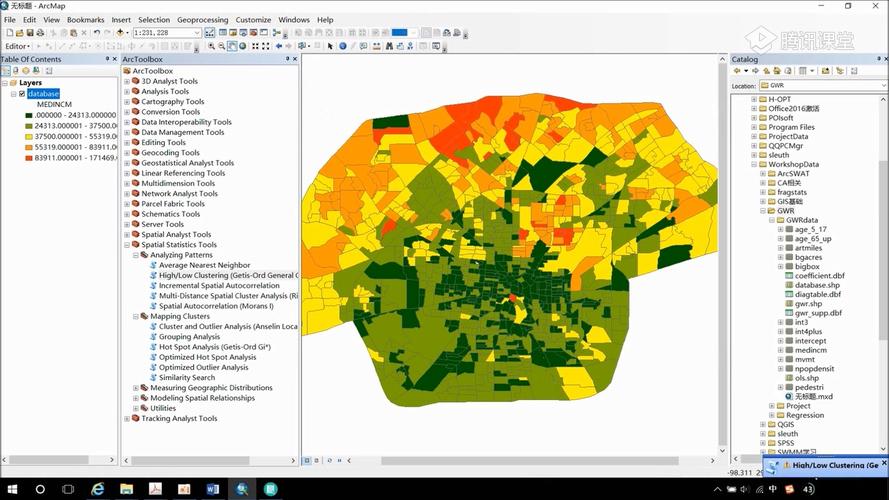This screenshot has width=889, height=500.
Task: Open the Windows menu
Action: pyautogui.click(x=294, y=19)
